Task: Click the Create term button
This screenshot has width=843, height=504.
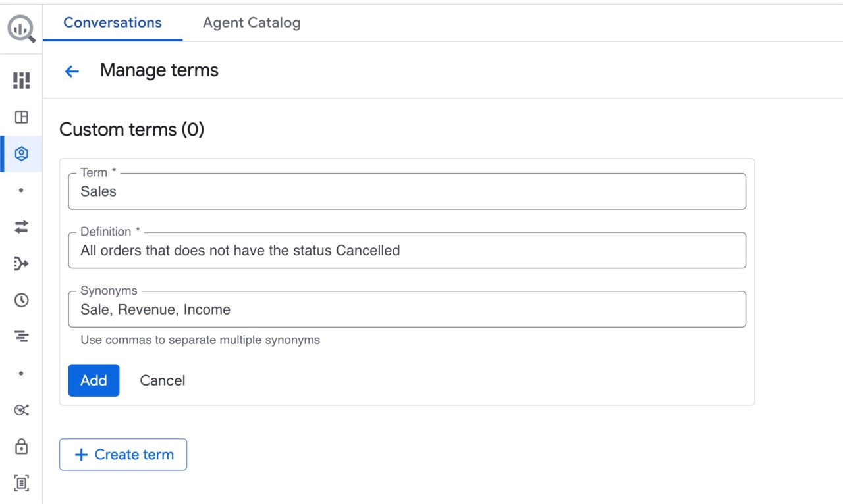Action: [x=123, y=455]
